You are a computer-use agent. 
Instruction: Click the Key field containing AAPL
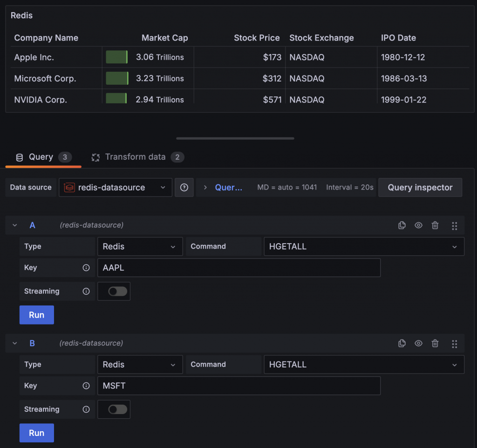(239, 268)
